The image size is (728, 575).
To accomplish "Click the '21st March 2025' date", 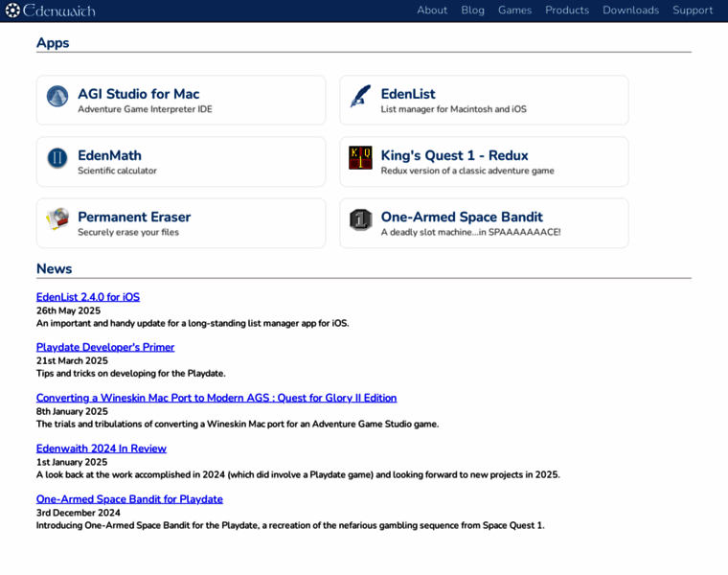I will point(72,360).
